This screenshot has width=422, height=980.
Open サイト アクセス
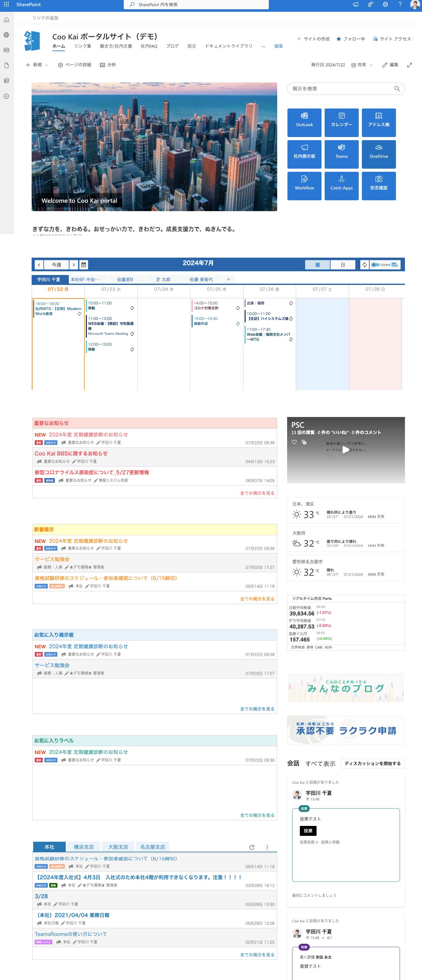tap(392, 39)
